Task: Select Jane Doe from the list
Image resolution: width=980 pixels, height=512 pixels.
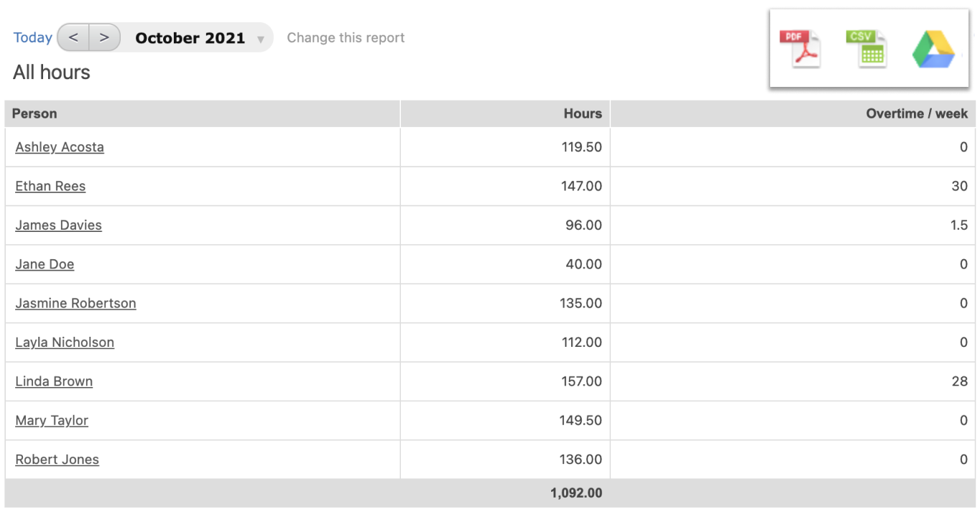Action: pyautogui.click(x=45, y=264)
